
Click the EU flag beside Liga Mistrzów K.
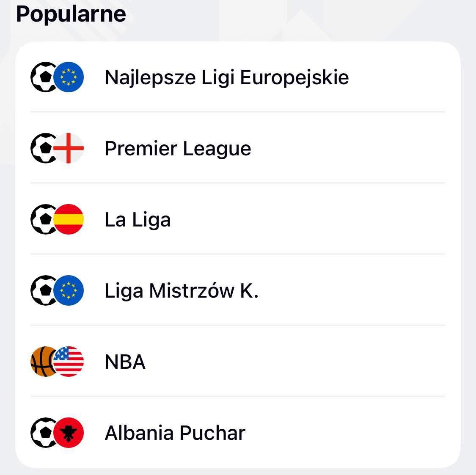[x=69, y=290]
